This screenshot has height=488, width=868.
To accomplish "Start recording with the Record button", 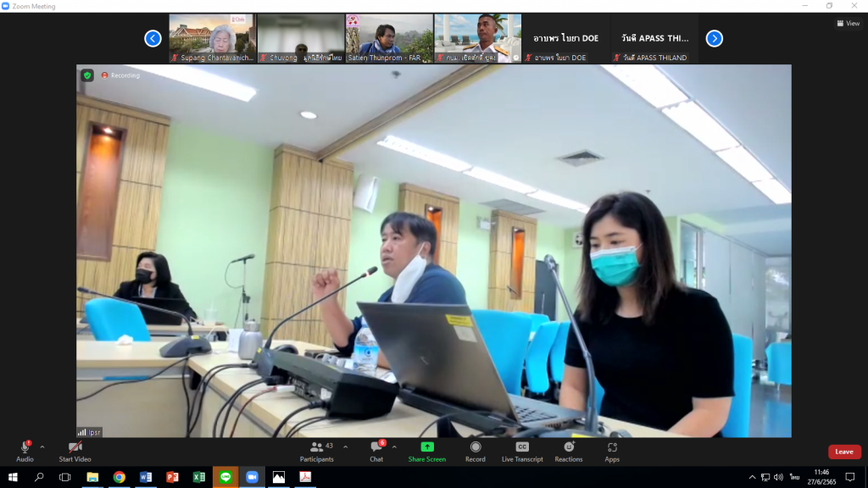I will 475,447.
